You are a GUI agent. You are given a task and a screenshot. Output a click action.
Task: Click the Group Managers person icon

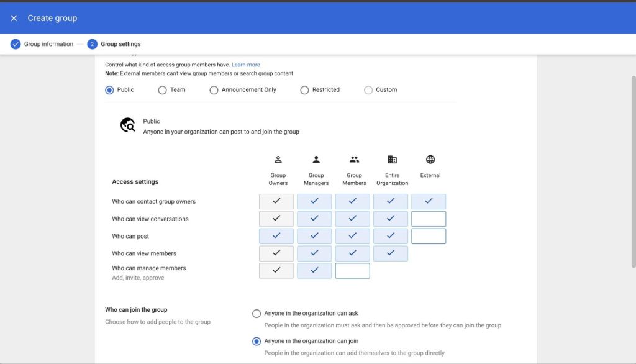316,159
